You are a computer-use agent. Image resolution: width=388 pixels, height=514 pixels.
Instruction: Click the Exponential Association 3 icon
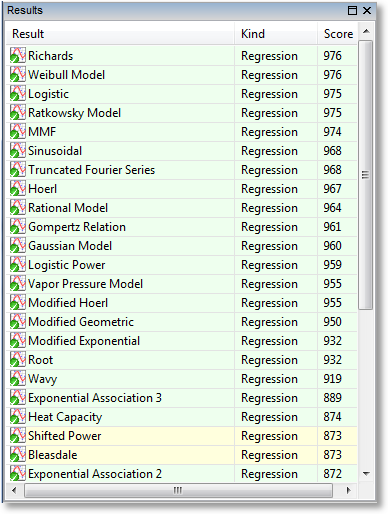[18, 397]
